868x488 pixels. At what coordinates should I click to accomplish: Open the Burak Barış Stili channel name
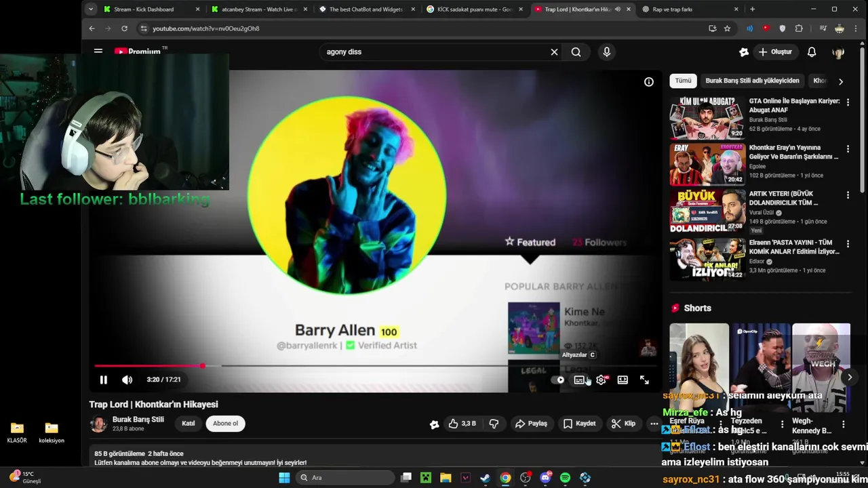pyautogui.click(x=138, y=420)
